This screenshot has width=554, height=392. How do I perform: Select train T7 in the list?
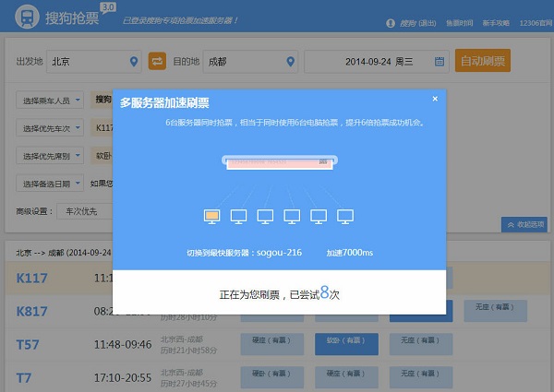pos(24,378)
